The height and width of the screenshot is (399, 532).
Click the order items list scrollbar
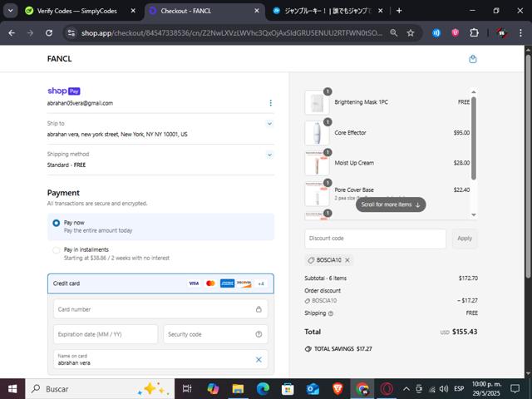(x=474, y=138)
